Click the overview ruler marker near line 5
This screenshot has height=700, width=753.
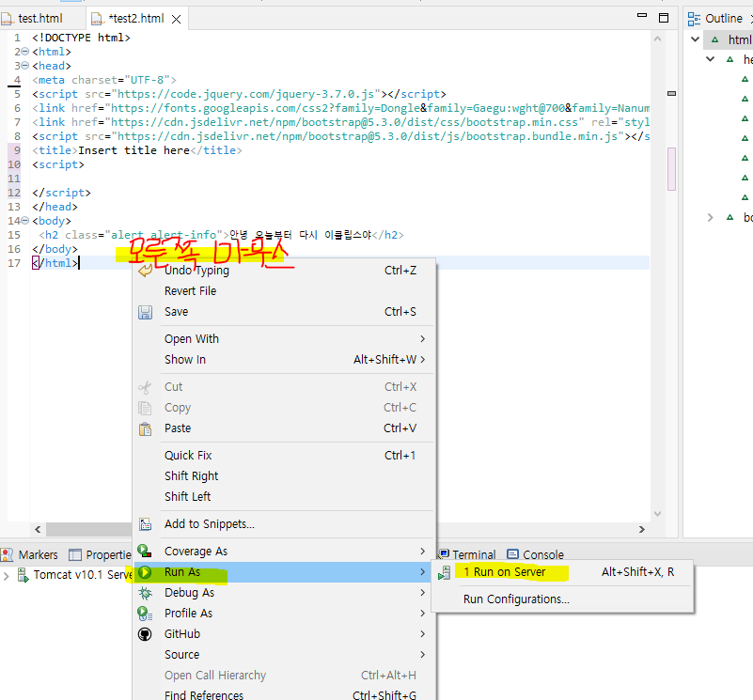pyautogui.click(x=672, y=93)
